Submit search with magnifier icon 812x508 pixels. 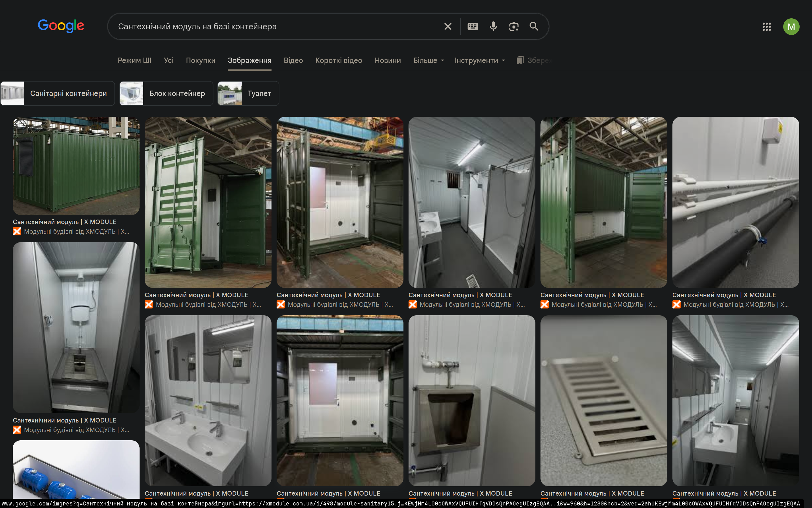(x=534, y=27)
